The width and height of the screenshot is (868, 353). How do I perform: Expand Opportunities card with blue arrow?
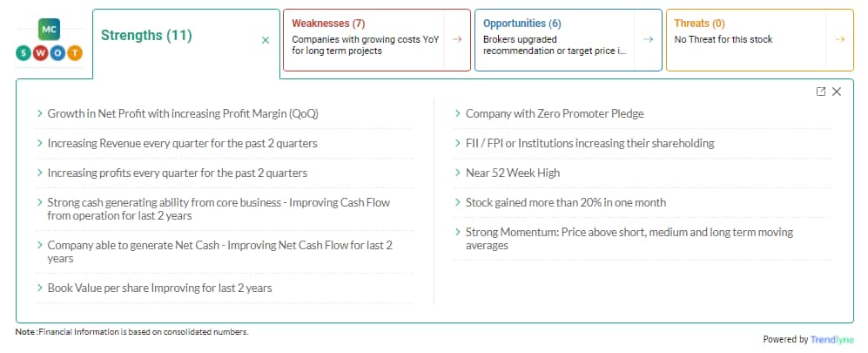[649, 39]
